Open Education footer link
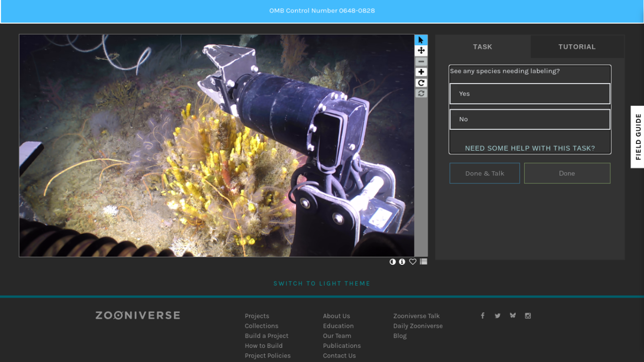This screenshot has height=362, width=644. 338,326
